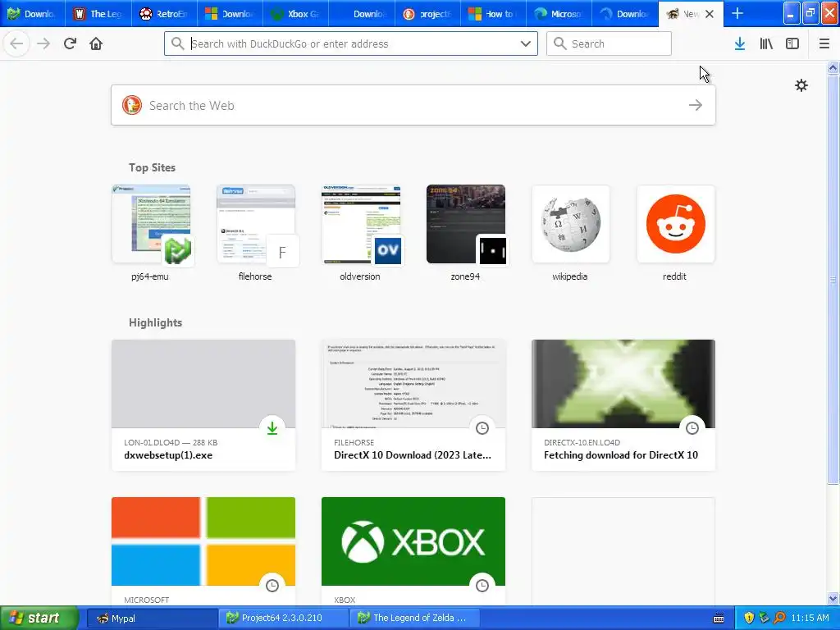
Task: Switch to the Microsoft tab
Action: (x=559, y=13)
